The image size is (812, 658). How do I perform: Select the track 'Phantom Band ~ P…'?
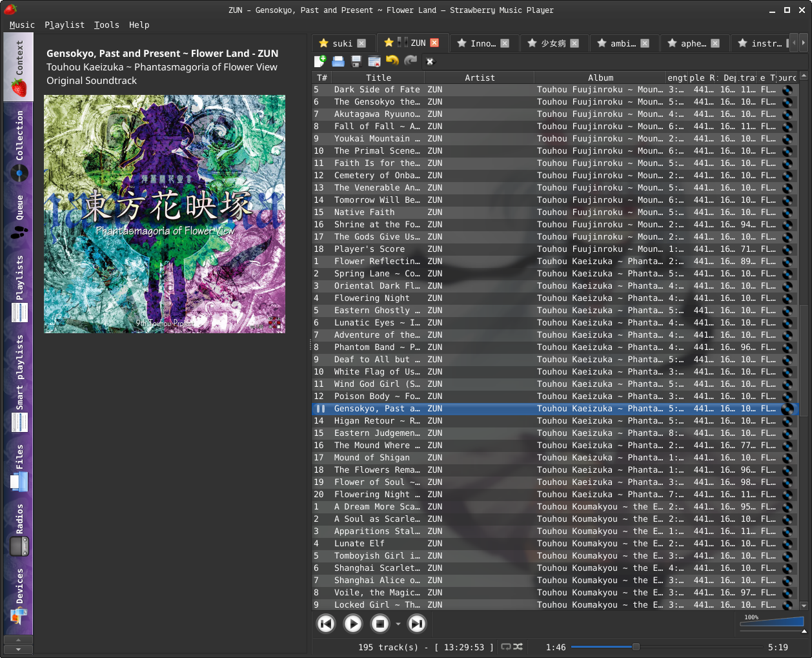point(555,347)
